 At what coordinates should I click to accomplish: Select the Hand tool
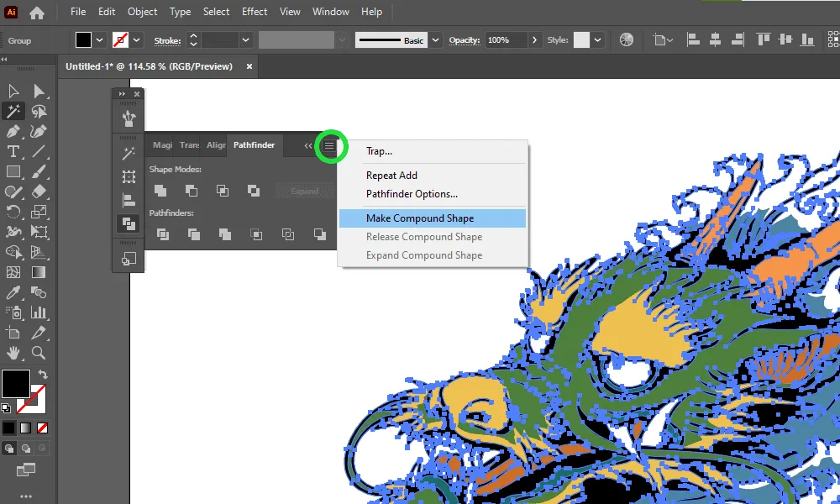13,353
